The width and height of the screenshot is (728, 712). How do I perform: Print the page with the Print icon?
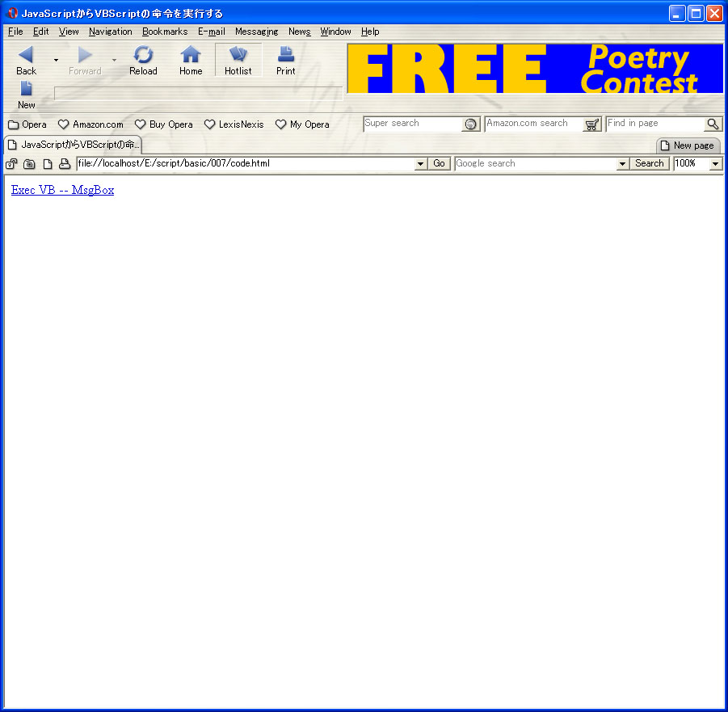coord(285,55)
